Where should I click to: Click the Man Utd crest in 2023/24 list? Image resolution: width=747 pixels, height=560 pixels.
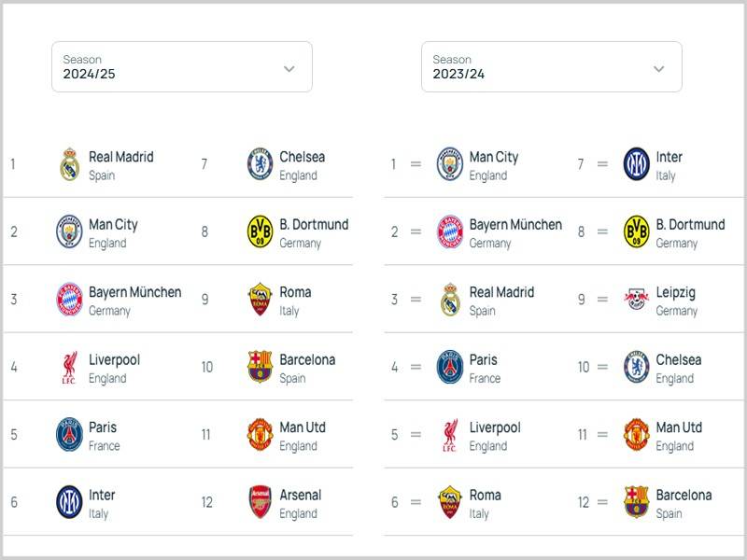click(x=636, y=435)
